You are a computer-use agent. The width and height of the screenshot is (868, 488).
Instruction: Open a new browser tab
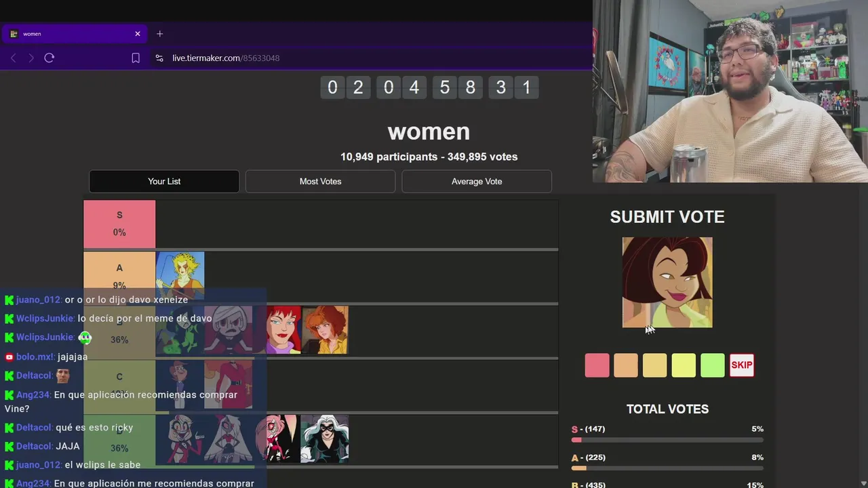pyautogui.click(x=160, y=34)
